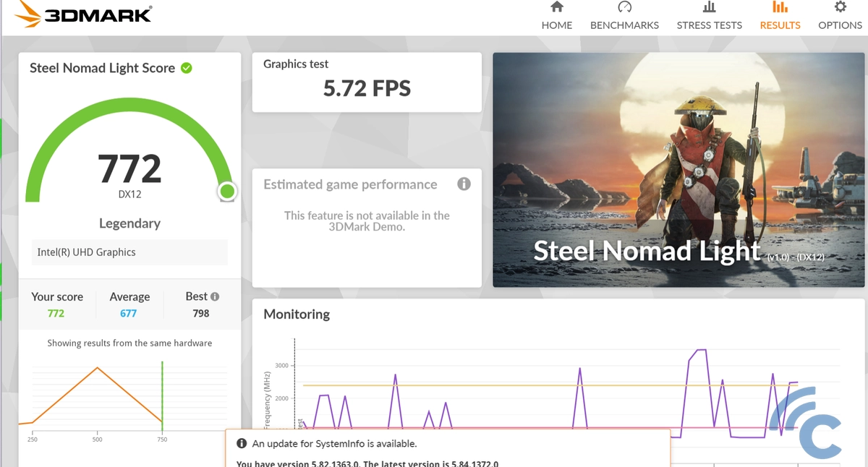Screen dimensions: 868x467
Task: Select the Intel(R) UHD Graphics field
Action: click(129, 252)
